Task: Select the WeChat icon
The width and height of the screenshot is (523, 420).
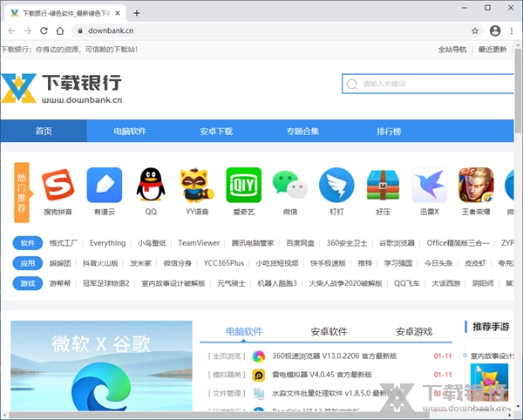Action: click(x=289, y=185)
